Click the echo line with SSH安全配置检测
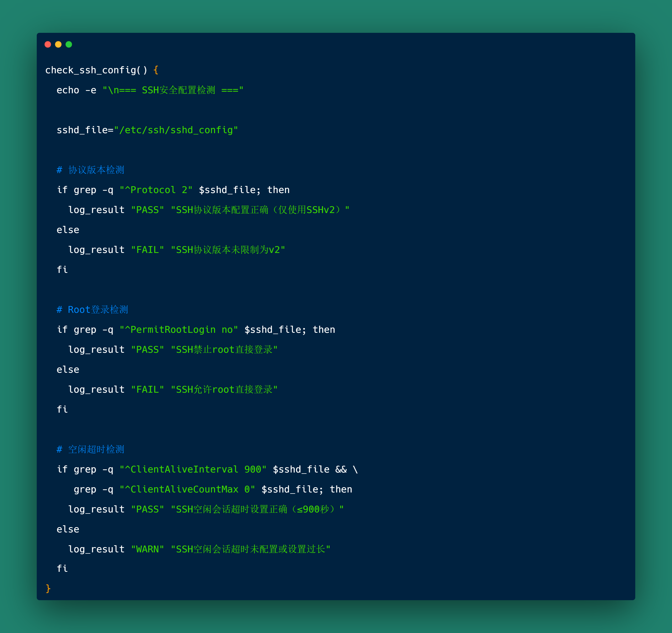The width and height of the screenshot is (672, 633). (150, 90)
